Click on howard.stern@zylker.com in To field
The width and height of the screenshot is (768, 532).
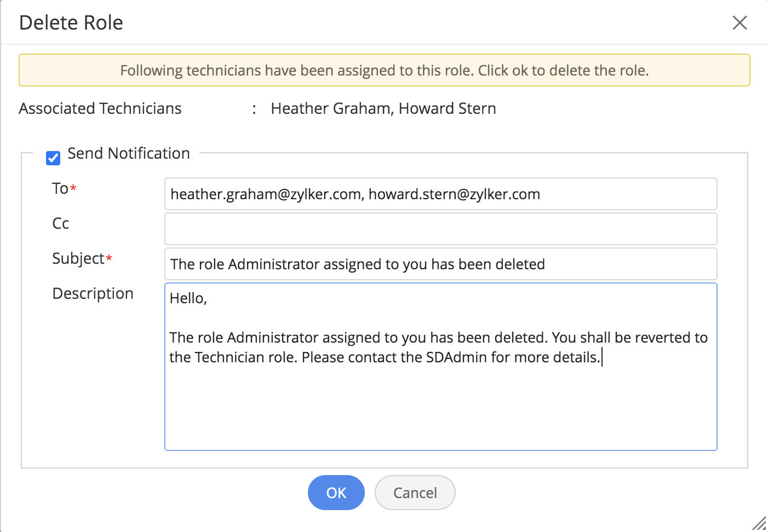[454, 194]
